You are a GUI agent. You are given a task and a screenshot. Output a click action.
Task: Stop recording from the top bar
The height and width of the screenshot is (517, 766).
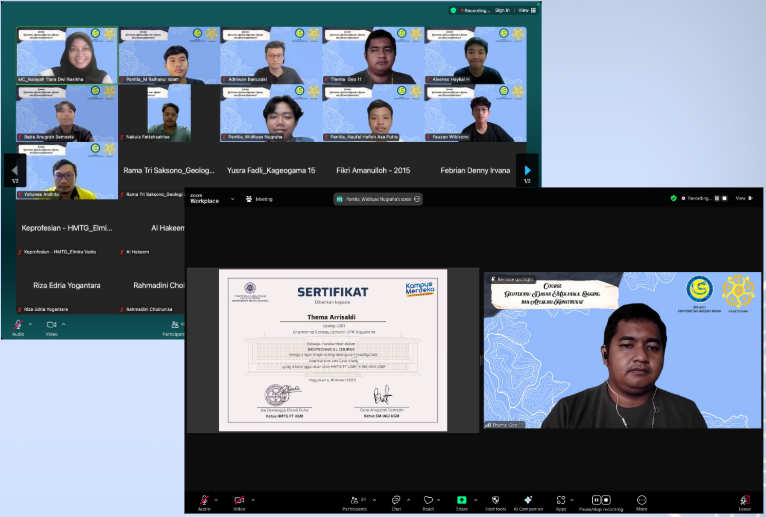pos(724,198)
